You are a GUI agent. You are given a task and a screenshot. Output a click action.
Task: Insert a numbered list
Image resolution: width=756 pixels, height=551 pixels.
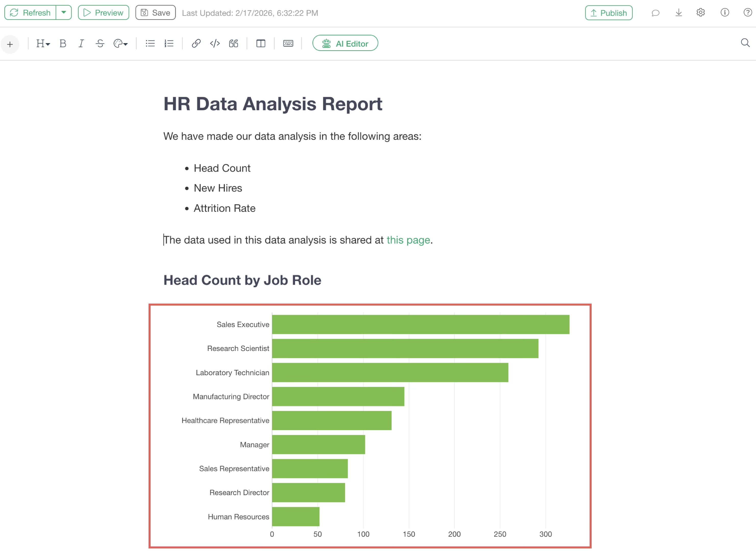[169, 44]
